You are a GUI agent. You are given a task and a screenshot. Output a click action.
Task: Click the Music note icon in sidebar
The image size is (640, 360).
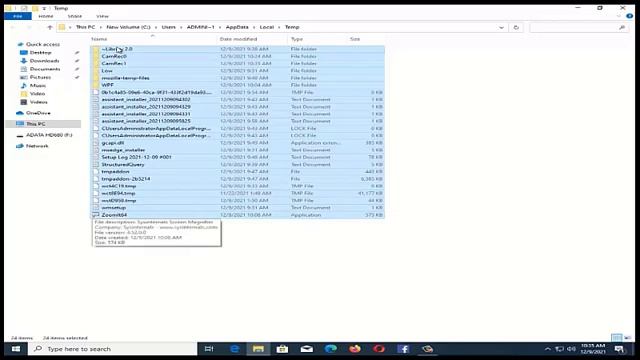pyautogui.click(x=24, y=86)
